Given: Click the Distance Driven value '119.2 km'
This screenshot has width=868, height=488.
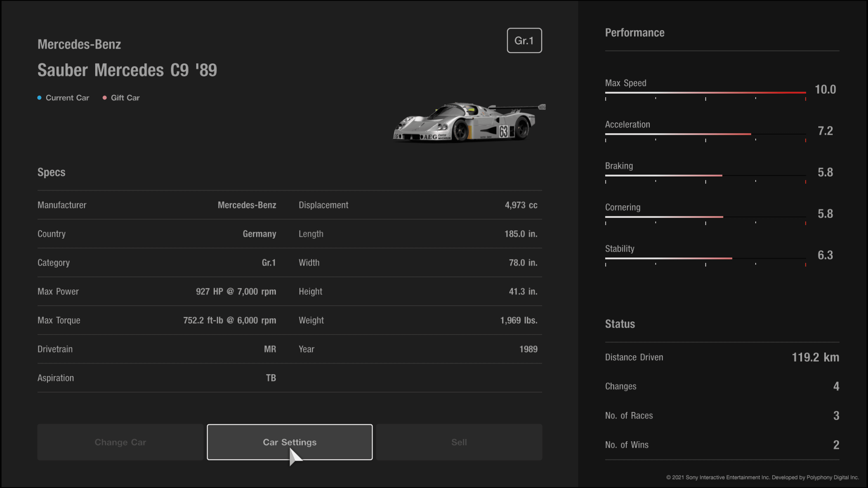Looking at the screenshot, I should click(815, 357).
